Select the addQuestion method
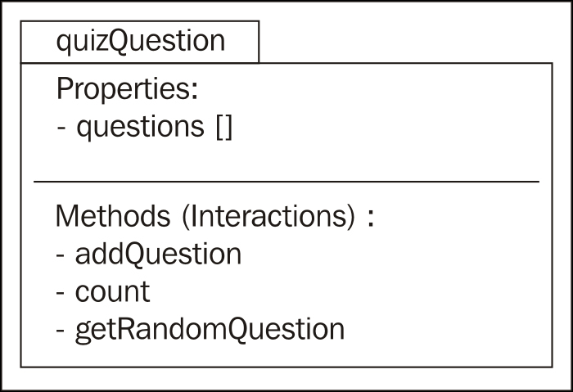This screenshot has height=392, width=573. 158,255
